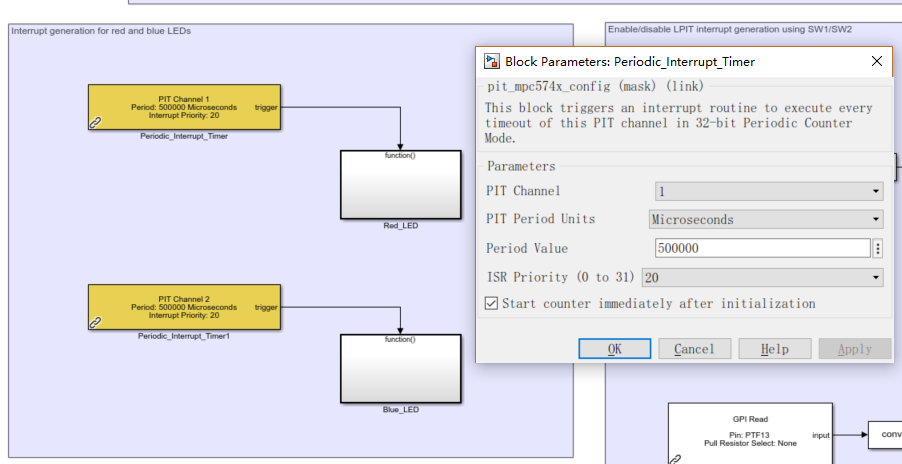
Task: Click the Period Value input field
Action: (x=763, y=248)
